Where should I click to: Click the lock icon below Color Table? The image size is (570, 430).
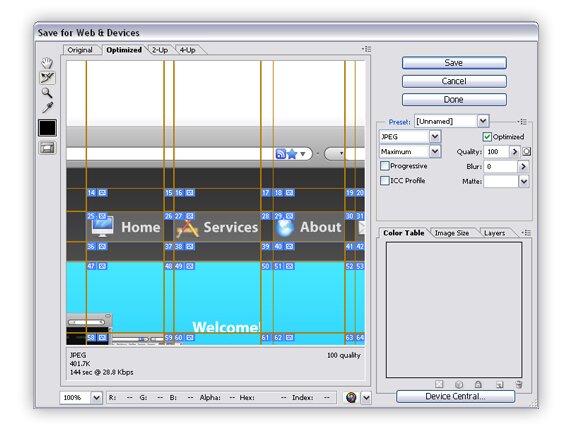[478, 384]
